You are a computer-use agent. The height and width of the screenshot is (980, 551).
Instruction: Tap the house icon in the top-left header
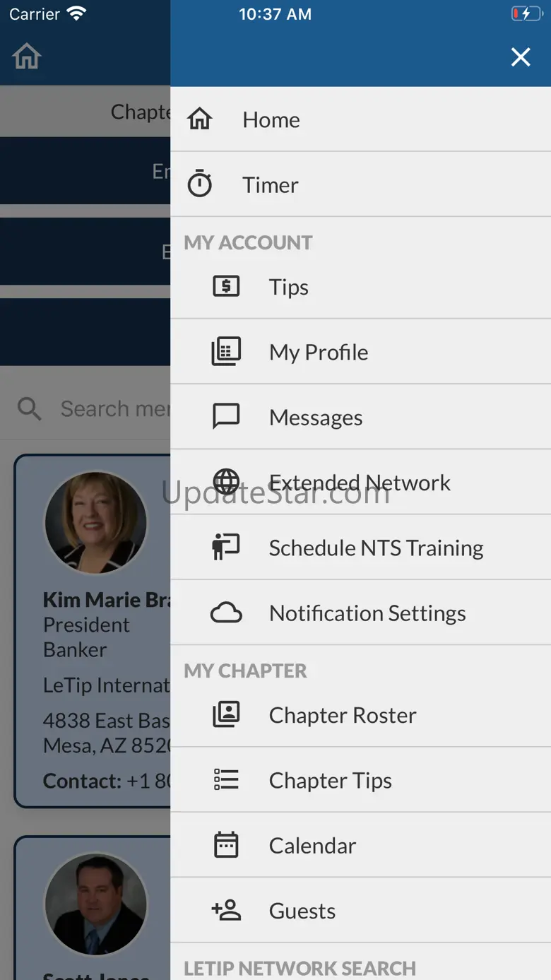27,57
